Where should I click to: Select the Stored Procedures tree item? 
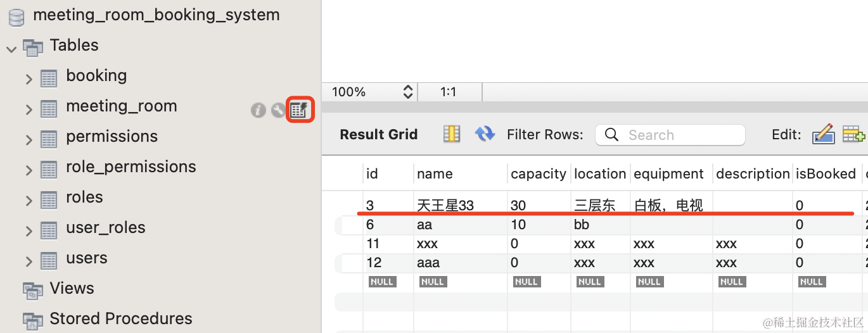point(120,318)
